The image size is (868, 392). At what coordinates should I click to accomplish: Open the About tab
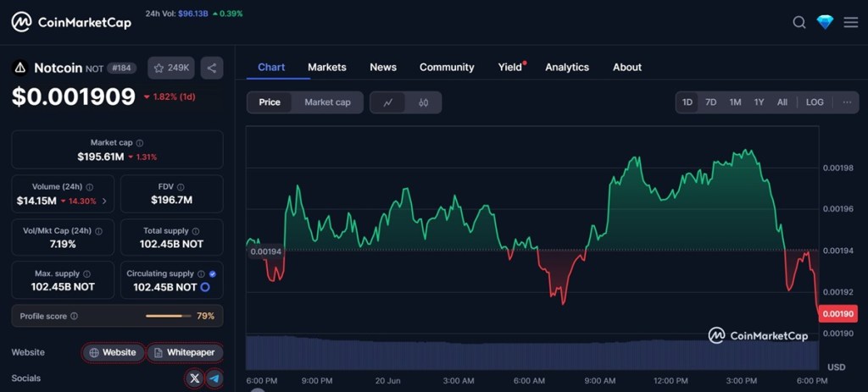[x=627, y=67]
